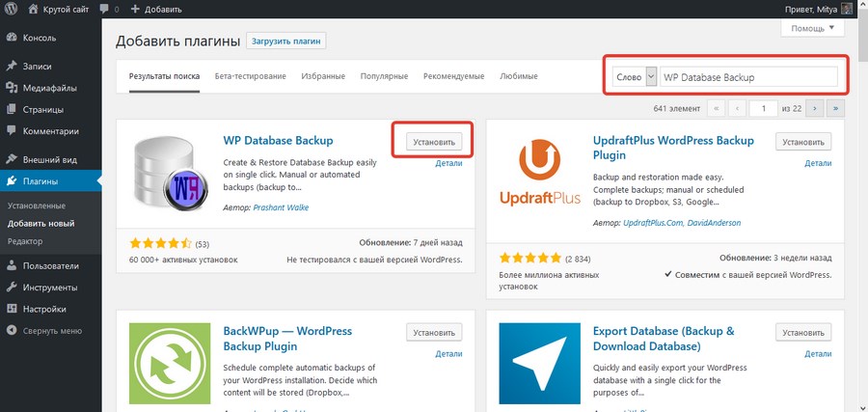Click the current page number field
The width and height of the screenshot is (868, 412).
pyautogui.click(x=764, y=108)
